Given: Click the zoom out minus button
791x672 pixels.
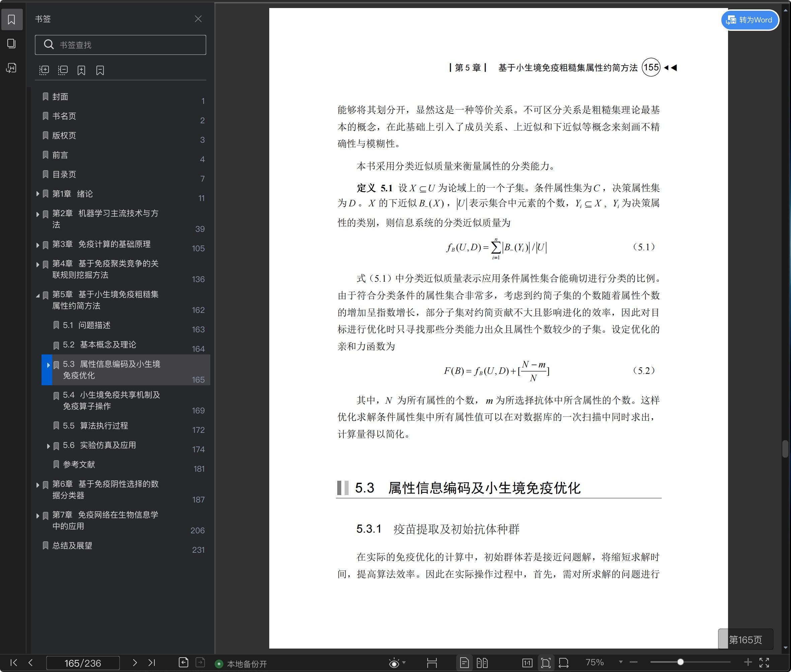Looking at the screenshot, I should tap(634, 662).
